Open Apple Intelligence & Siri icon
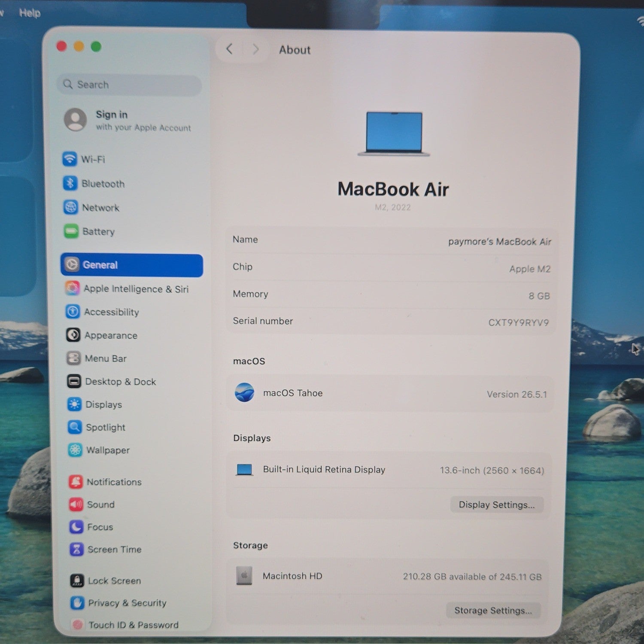The height and width of the screenshot is (644, 644). coord(72,288)
